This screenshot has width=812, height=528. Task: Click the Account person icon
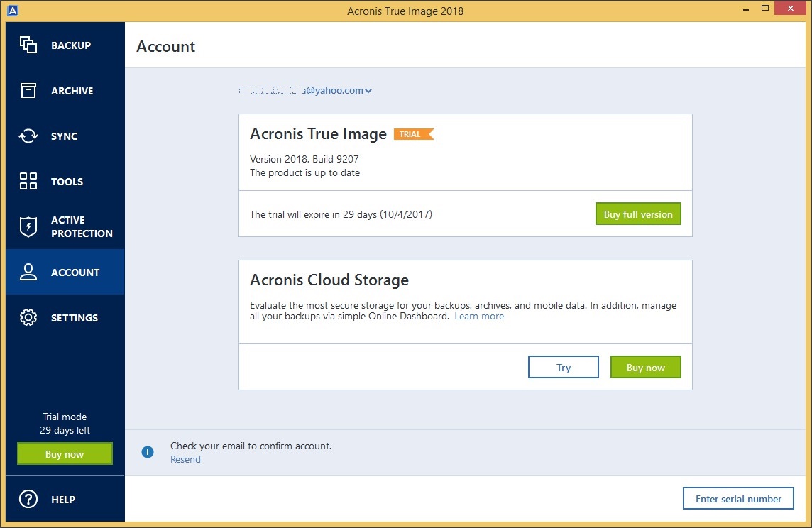(x=28, y=272)
